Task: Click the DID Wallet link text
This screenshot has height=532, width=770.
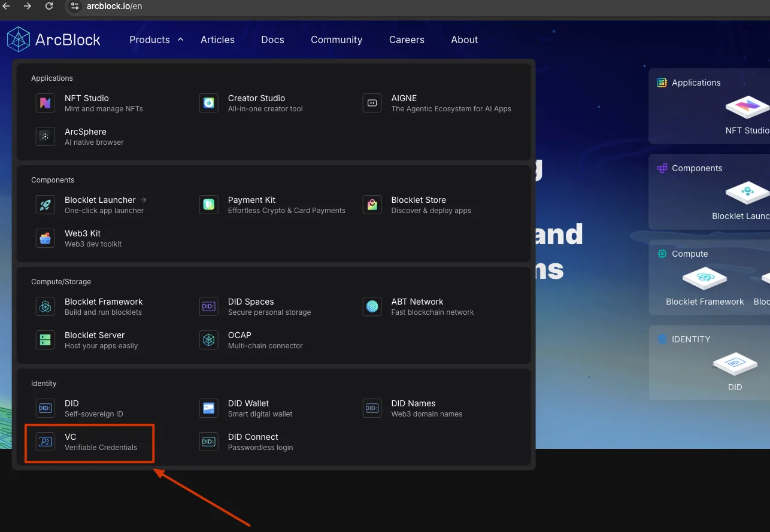Action: [x=248, y=403]
